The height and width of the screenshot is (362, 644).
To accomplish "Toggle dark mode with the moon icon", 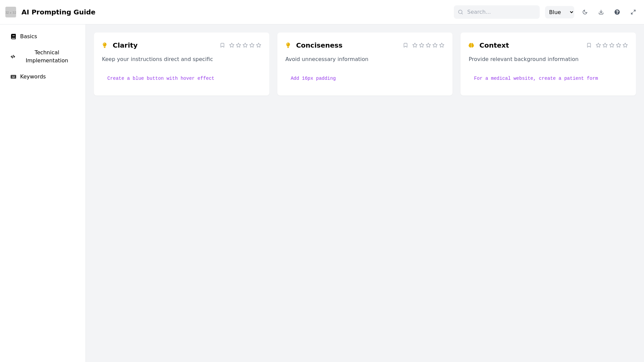I will [x=585, y=12].
